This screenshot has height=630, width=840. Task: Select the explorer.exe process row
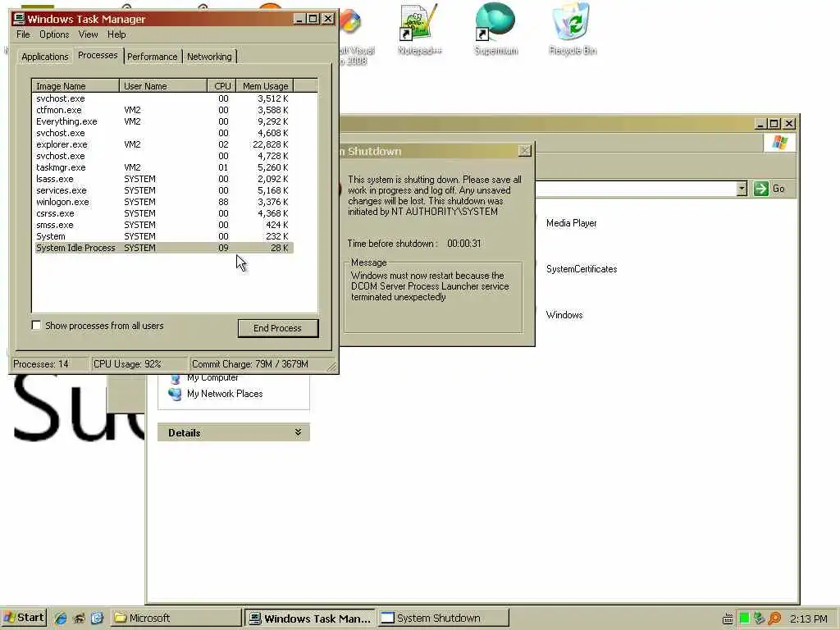point(163,144)
